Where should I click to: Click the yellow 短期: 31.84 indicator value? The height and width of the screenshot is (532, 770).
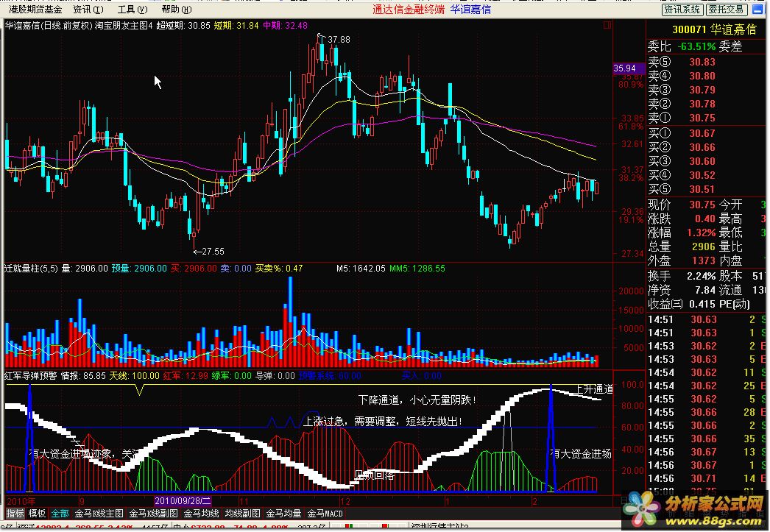pyautogui.click(x=236, y=26)
